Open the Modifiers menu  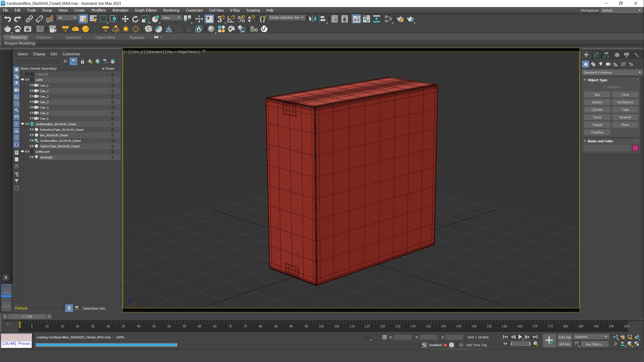tap(99, 10)
